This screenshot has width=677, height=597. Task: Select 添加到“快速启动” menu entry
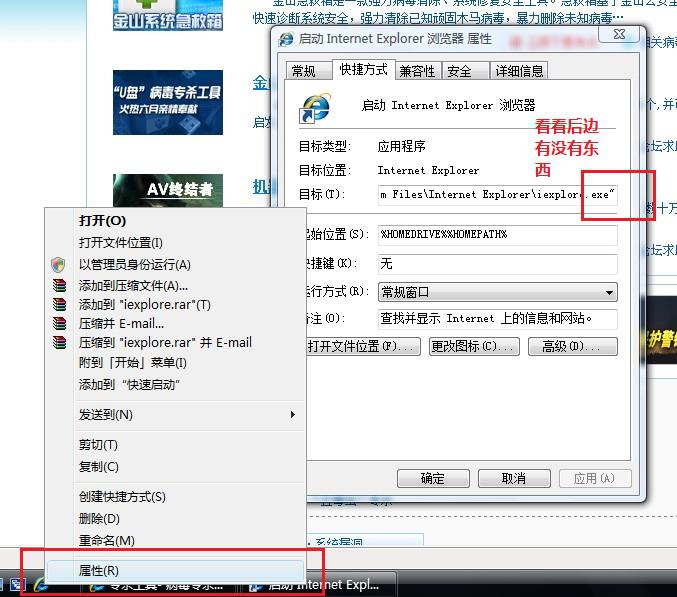click(129, 384)
